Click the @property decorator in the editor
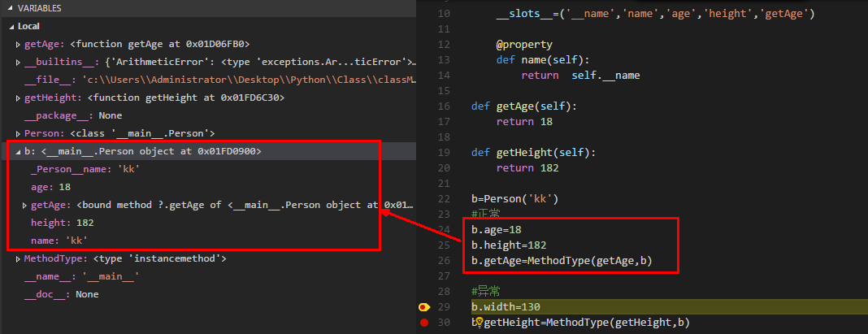Screen dimensions: 868x334 coord(524,45)
